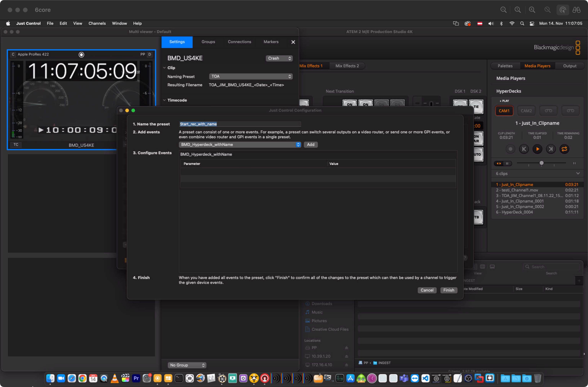
Task: Open the No Group dropdown
Action: [x=187, y=365]
